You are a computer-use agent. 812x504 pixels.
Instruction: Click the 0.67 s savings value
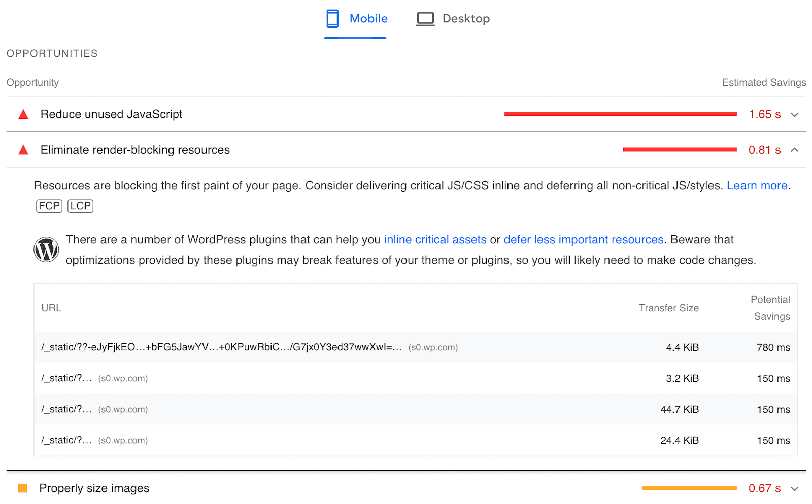pyautogui.click(x=765, y=488)
